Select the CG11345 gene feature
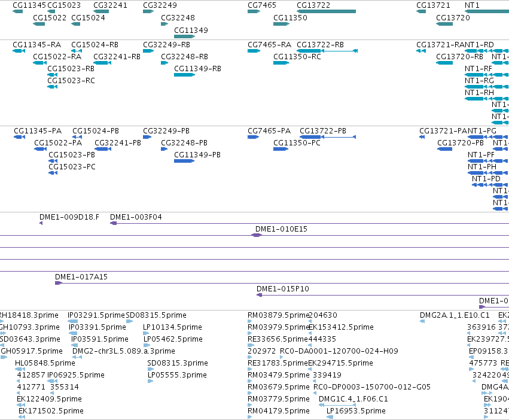 (17, 11)
